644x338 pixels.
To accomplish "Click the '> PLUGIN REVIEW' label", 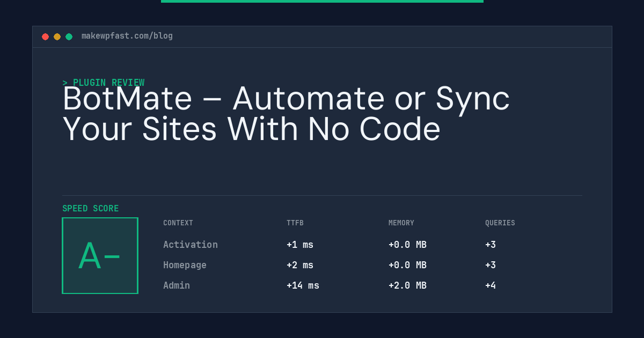I will (104, 83).
